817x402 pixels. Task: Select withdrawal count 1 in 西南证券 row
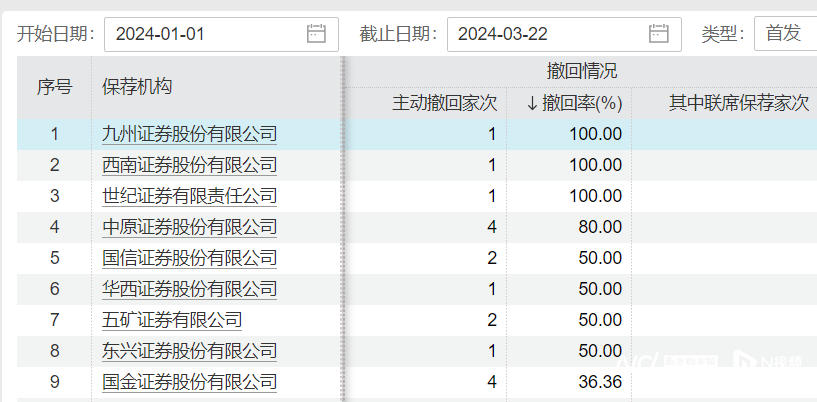click(x=492, y=165)
